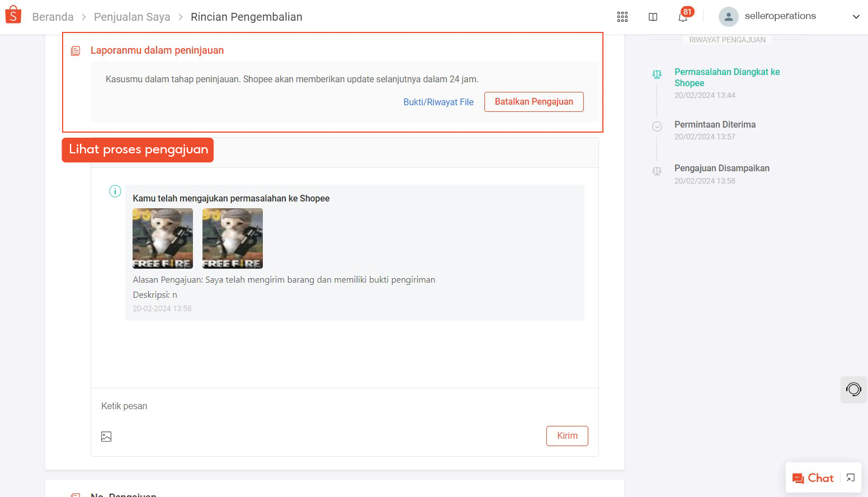Click the Shopee logo
This screenshot has width=868, height=497.
[x=12, y=15]
